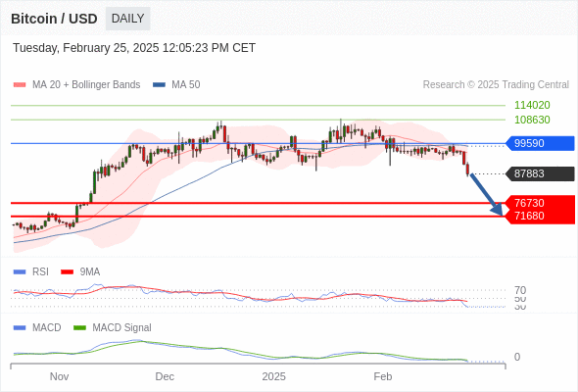Click the MACD Signal green legend swatch
Screen dimensions: 578x392
click(79, 328)
